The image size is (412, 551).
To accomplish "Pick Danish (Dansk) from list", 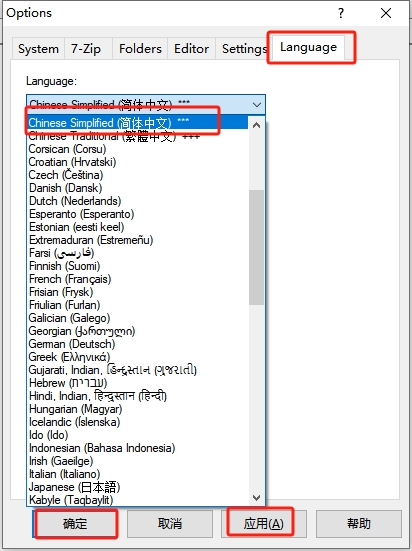I will (138, 188).
